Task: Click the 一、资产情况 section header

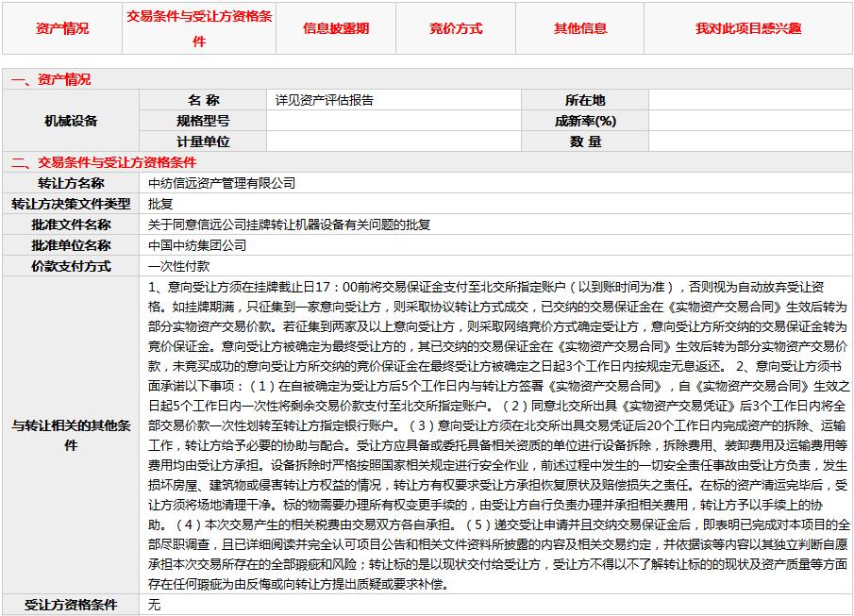Action: pos(51,80)
